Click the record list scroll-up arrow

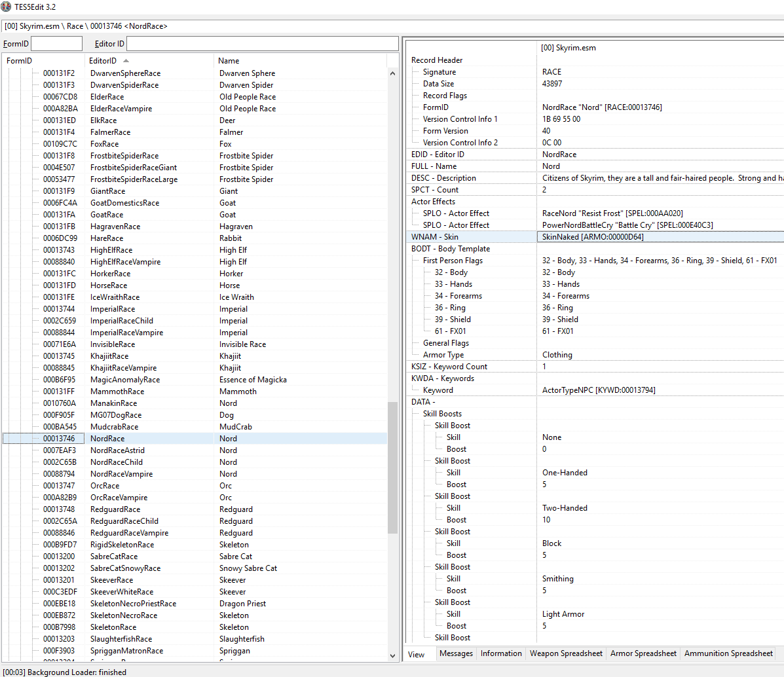coord(392,73)
